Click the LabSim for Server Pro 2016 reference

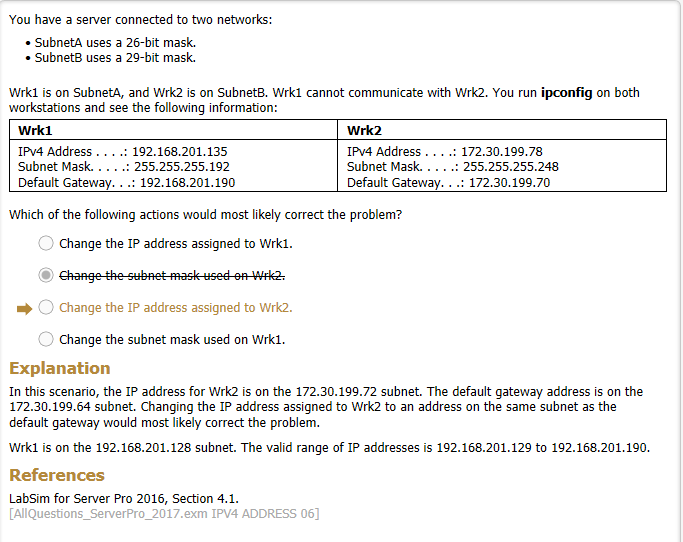[124, 498]
